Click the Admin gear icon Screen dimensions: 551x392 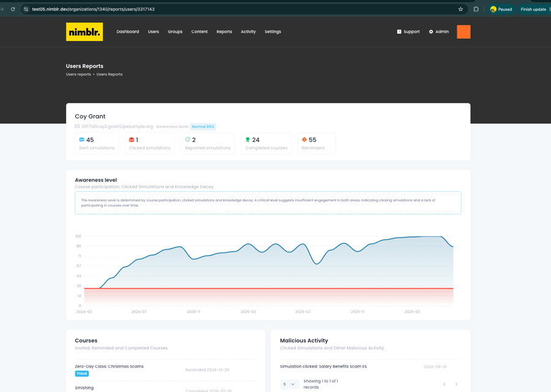[x=431, y=32]
